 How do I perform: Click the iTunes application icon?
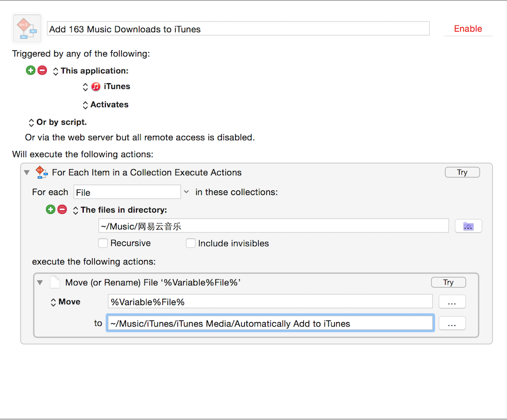[x=95, y=86]
